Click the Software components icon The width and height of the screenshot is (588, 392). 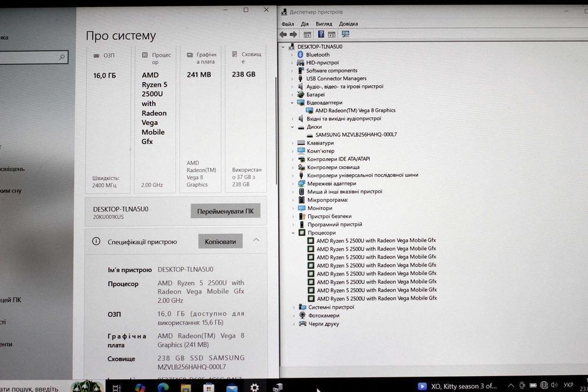pyautogui.click(x=300, y=71)
